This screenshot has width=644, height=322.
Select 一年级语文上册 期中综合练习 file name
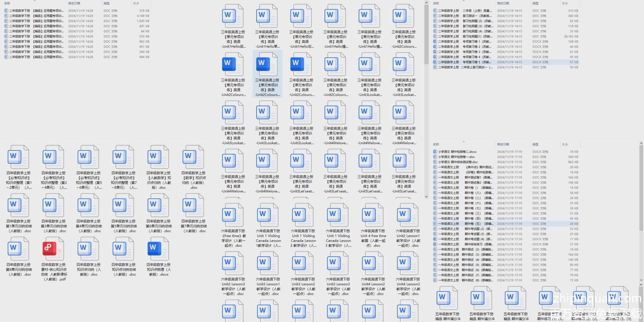(x=466, y=244)
